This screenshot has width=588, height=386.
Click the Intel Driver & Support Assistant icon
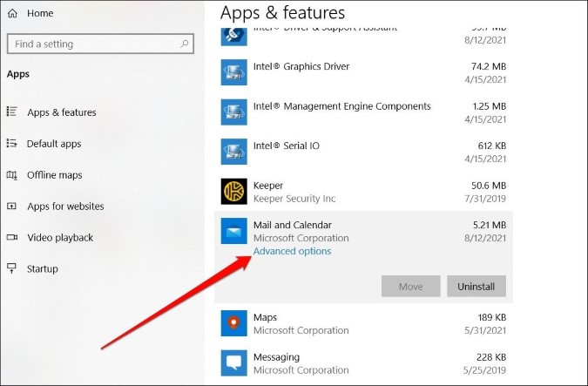[x=233, y=37]
